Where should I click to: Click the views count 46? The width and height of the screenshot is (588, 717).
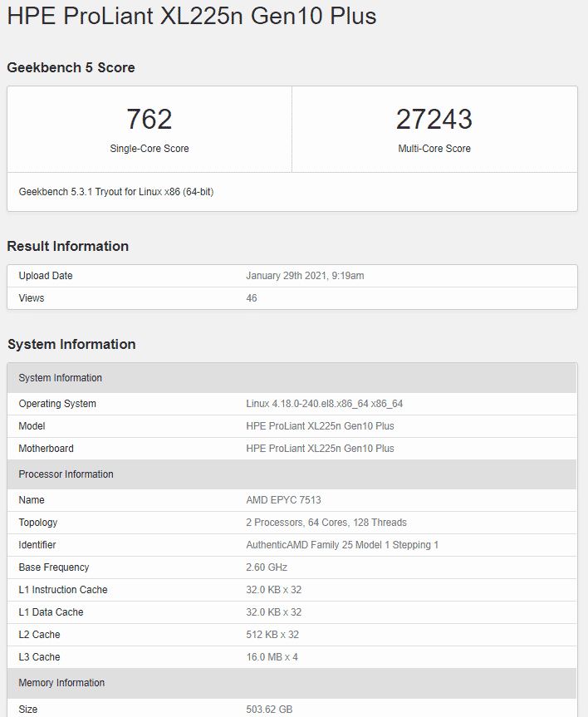tap(252, 298)
